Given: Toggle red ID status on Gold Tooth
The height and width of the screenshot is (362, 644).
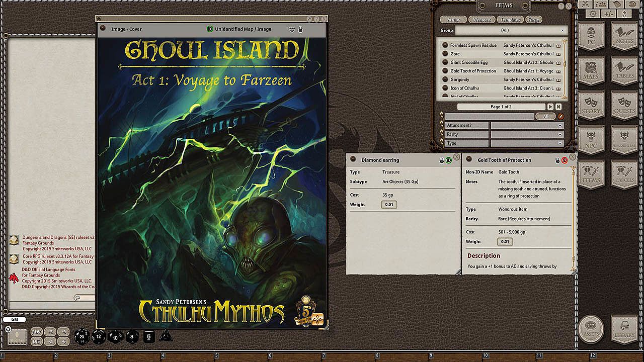Looking at the screenshot, I should (564, 160).
